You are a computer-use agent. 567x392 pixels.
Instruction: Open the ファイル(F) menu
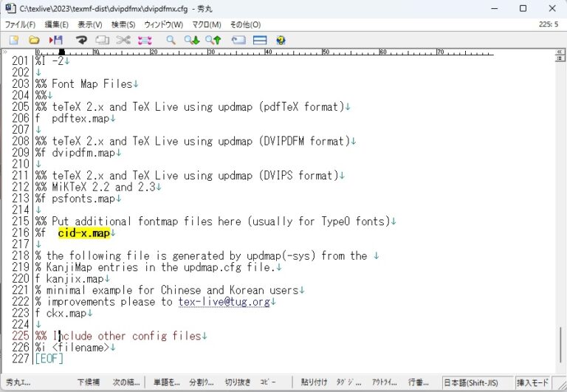[21, 24]
